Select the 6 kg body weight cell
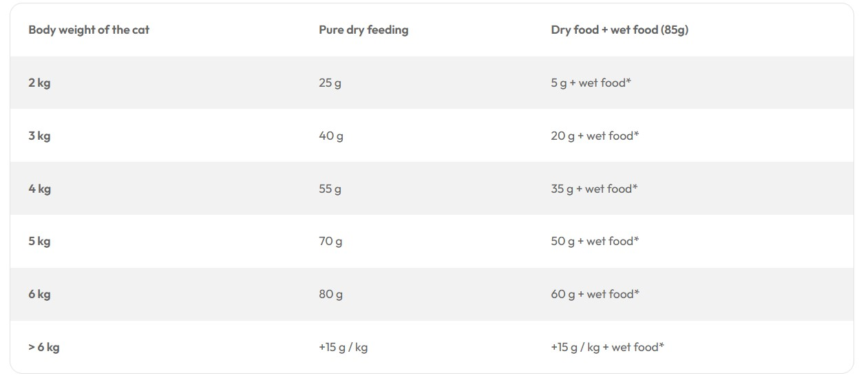Viewport: 868px width, 380px height. pos(39,294)
